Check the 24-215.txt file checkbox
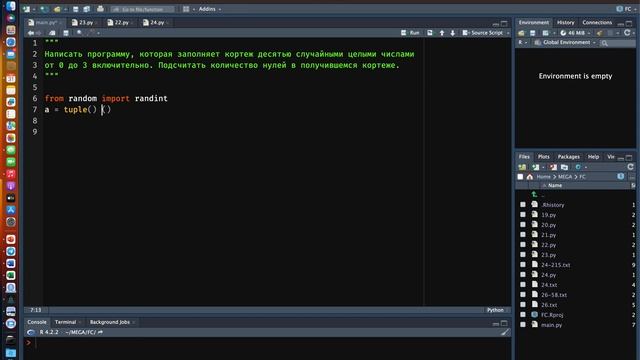640x360 pixels. point(523,264)
